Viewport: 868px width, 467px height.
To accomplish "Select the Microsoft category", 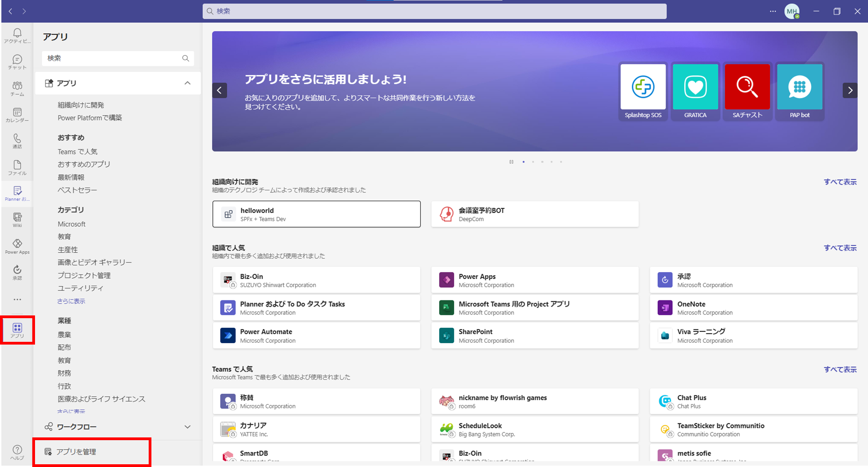I will click(71, 224).
